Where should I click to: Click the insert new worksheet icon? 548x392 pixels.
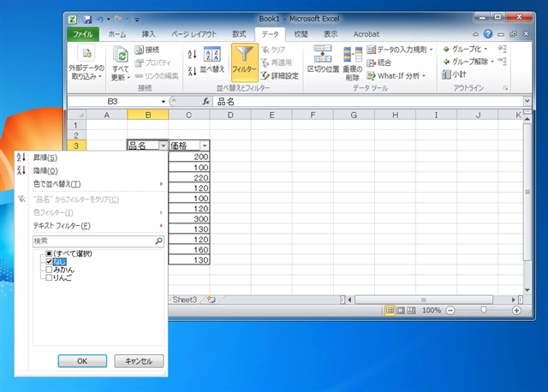211,300
